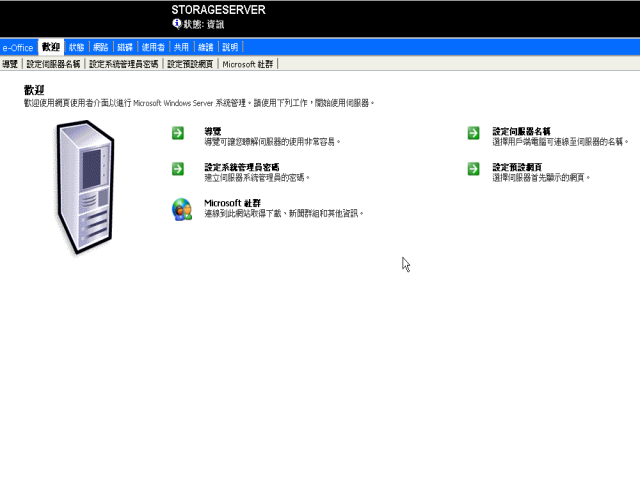Image resolution: width=640 pixels, height=480 pixels.
Task: Click the Microsoft 社群 globe people icon
Action: pos(182,209)
